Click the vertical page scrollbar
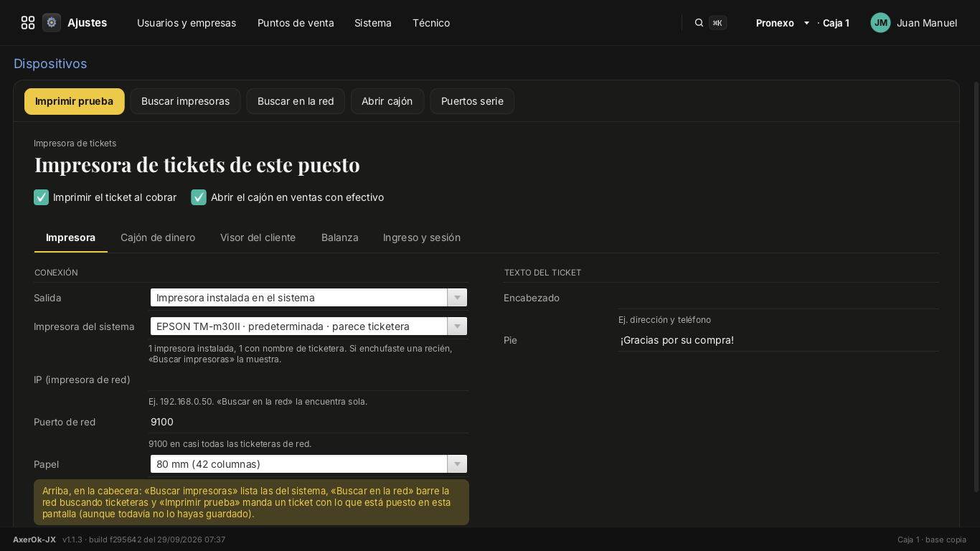Image resolution: width=980 pixels, height=551 pixels. click(976, 287)
